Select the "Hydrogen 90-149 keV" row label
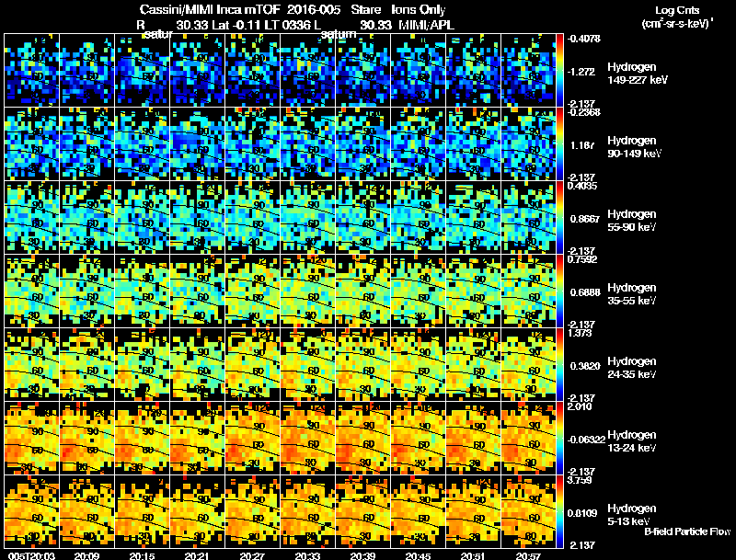 click(x=634, y=147)
